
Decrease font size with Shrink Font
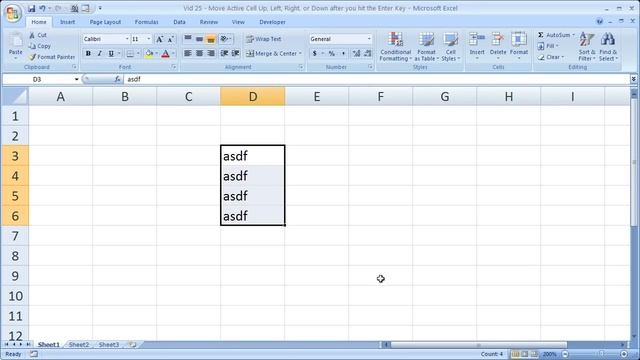click(x=171, y=39)
